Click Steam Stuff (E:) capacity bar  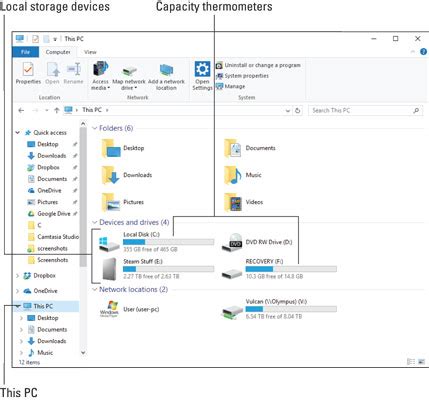[x=168, y=269]
